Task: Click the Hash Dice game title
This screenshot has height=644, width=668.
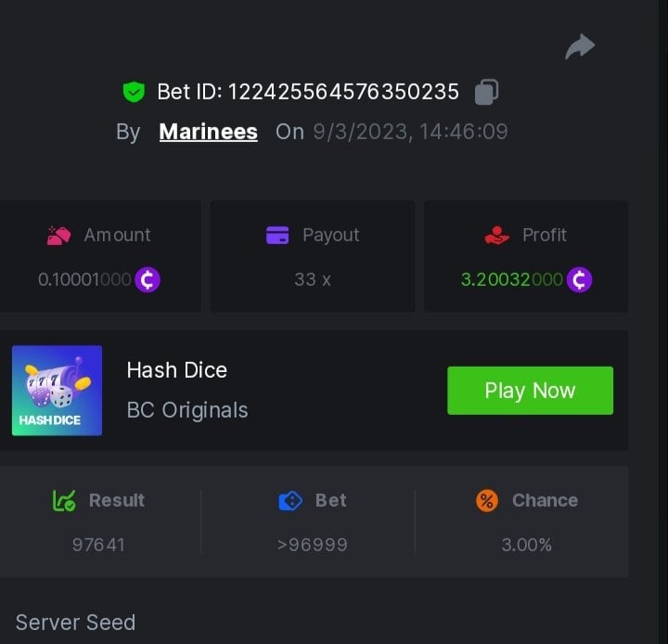Action: [176, 370]
